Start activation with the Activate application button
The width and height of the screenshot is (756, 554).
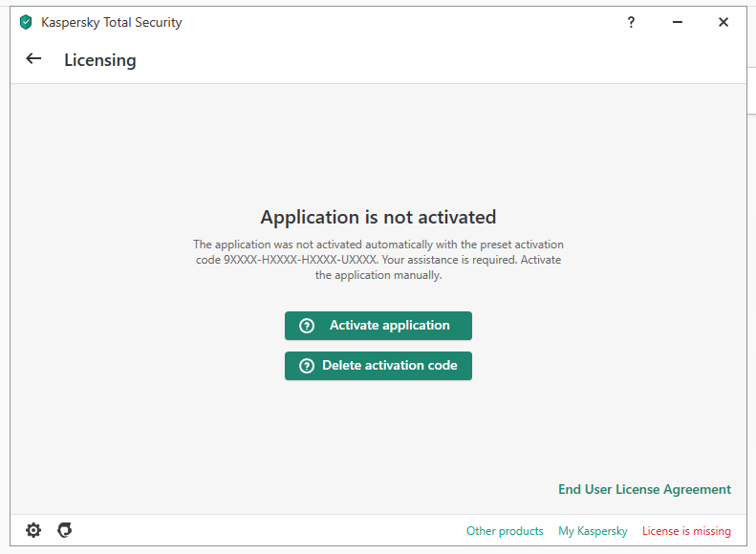(x=378, y=326)
